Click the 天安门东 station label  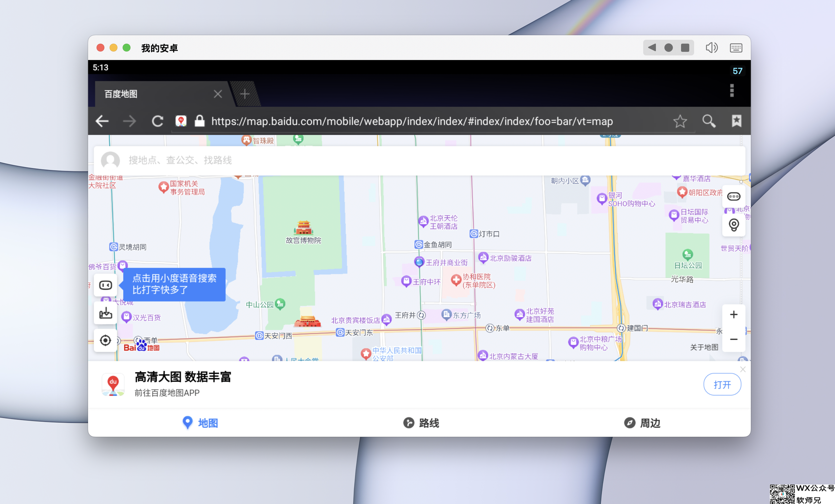coord(359,332)
